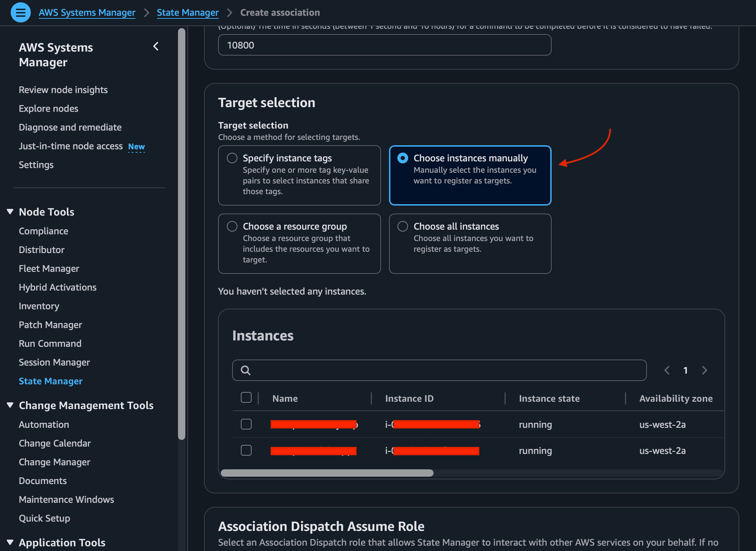Open the hamburger navigation menu
Viewport: 756px width, 551px height.
click(x=20, y=12)
